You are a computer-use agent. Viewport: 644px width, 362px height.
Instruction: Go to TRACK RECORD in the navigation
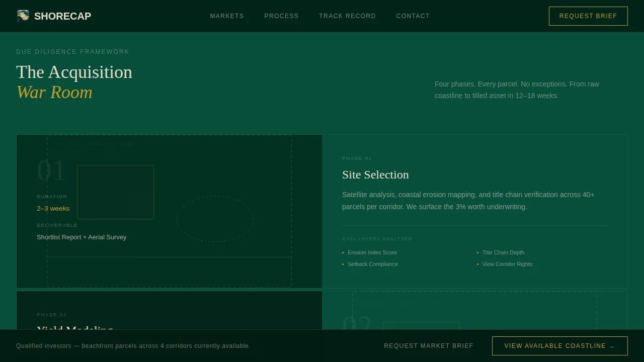tap(347, 16)
